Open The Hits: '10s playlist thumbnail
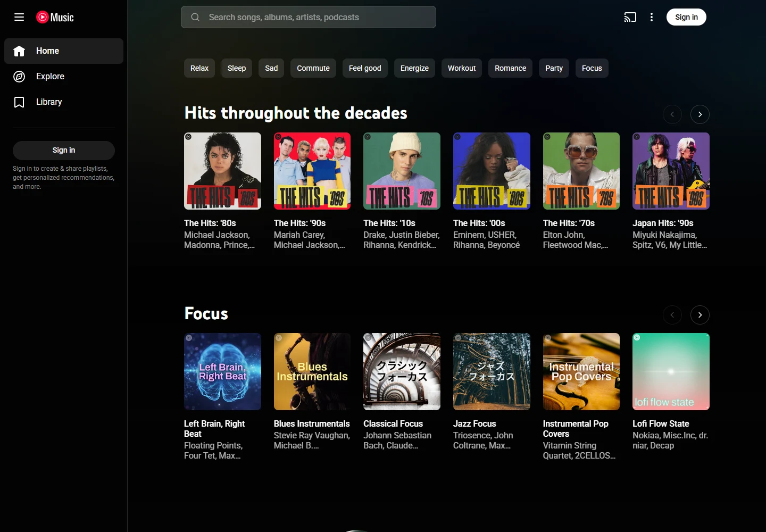The width and height of the screenshot is (766, 532). (402, 171)
